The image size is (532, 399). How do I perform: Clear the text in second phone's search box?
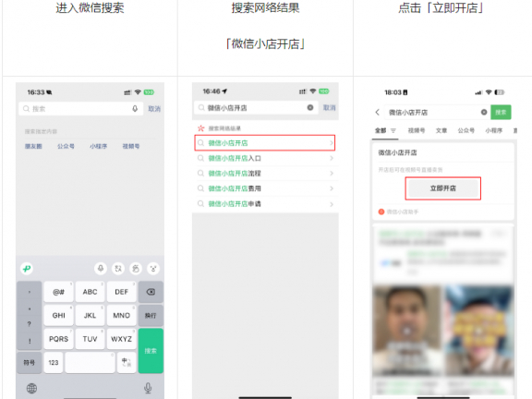310,107
